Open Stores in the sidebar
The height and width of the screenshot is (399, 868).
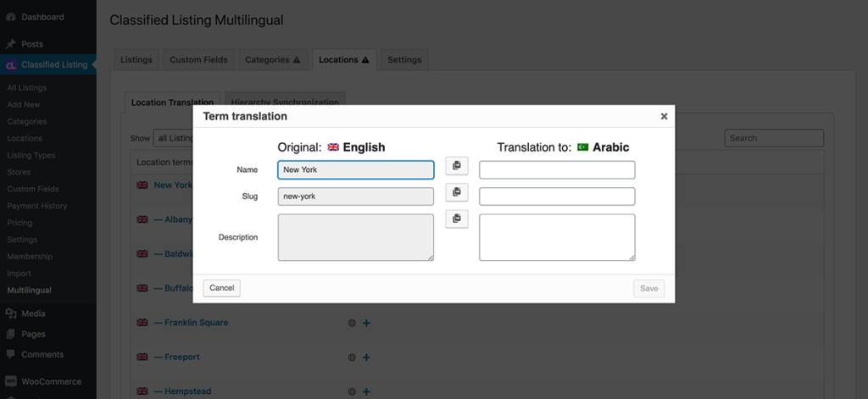(19, 172)
